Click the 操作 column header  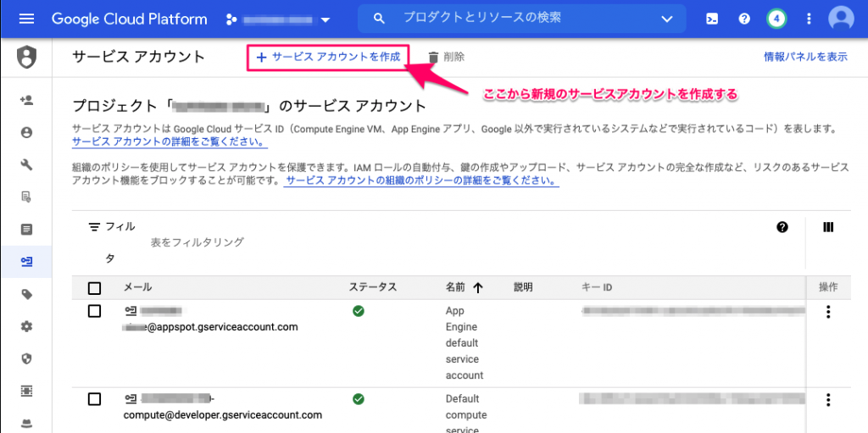point(828,286)
